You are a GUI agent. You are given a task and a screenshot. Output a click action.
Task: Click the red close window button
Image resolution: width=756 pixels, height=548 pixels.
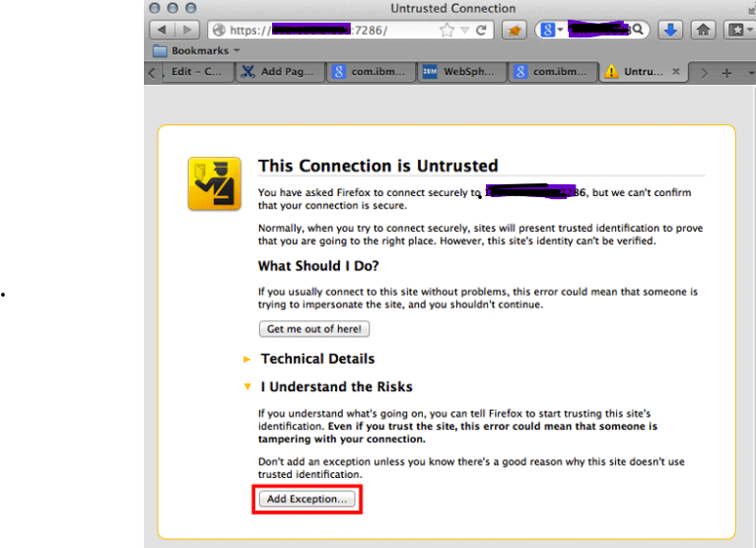click(155, 8)
